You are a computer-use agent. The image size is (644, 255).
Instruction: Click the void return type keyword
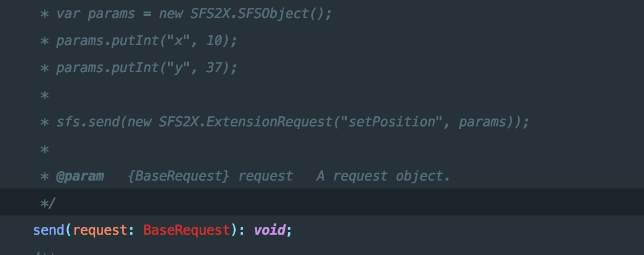pos(269,230)
